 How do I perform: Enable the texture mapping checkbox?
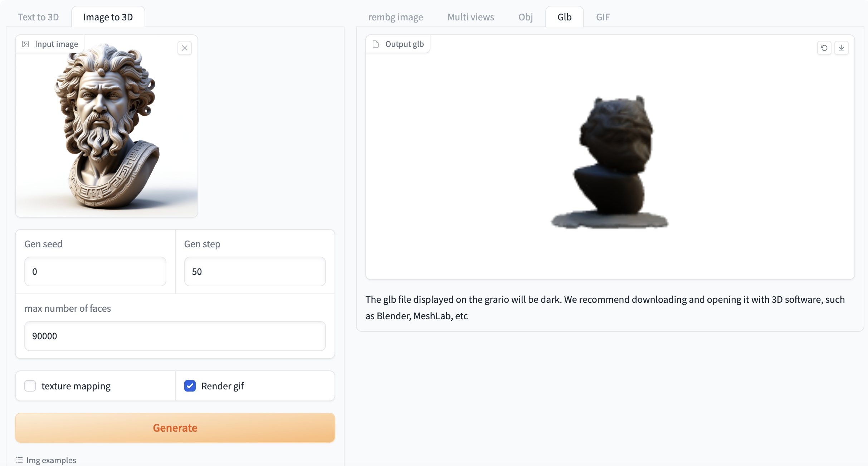30,386
